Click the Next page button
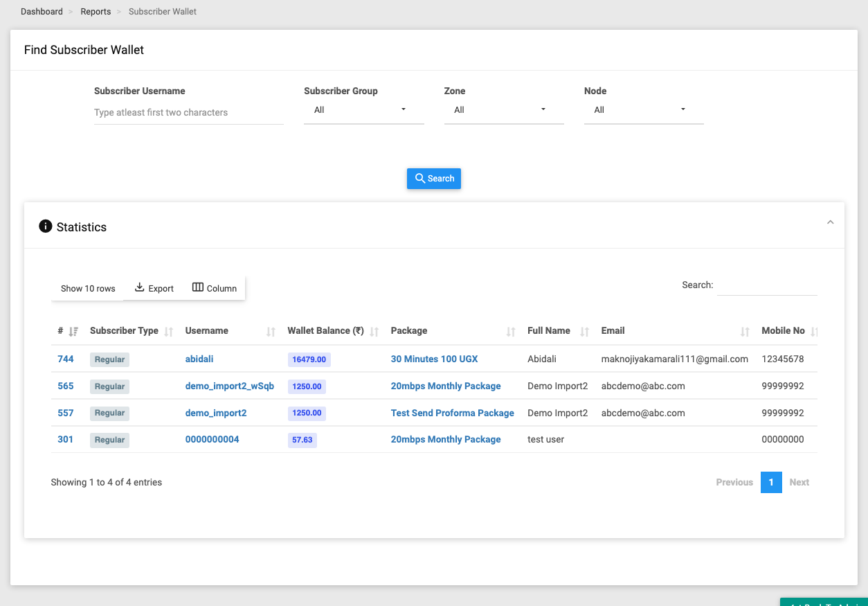Screen dimensions: 868x606 point(799,482)
